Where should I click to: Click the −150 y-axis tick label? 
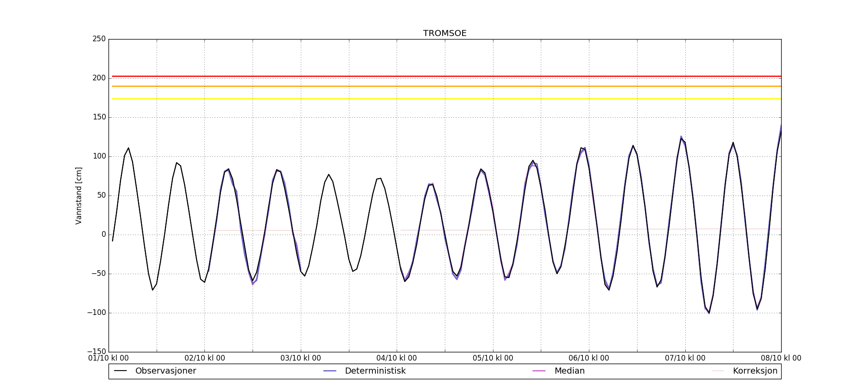pyautogui.click(x=96, y=351)
